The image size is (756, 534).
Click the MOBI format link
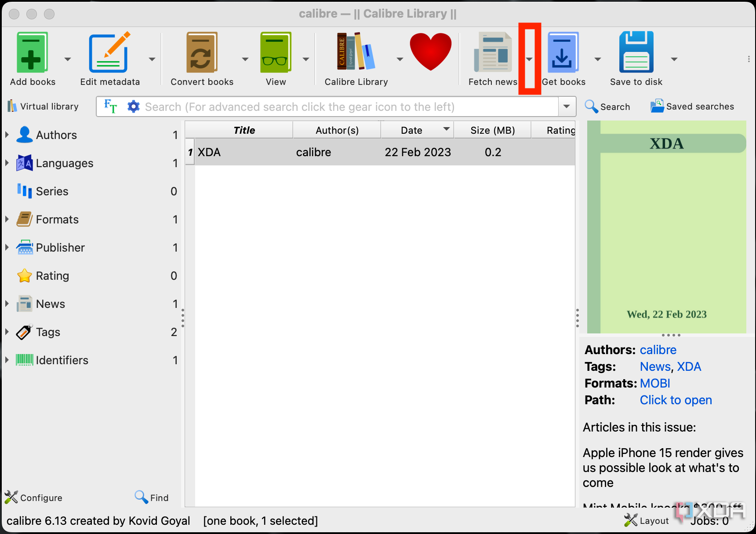point(655,383)
